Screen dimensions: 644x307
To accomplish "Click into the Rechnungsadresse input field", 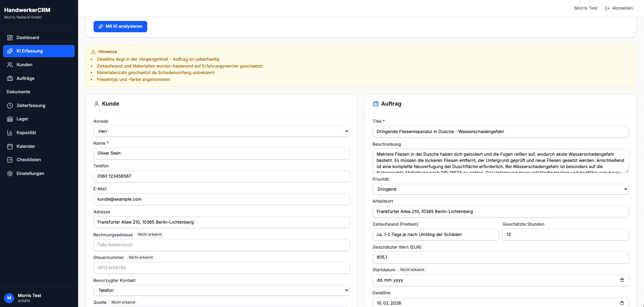I will pos(221,245).
